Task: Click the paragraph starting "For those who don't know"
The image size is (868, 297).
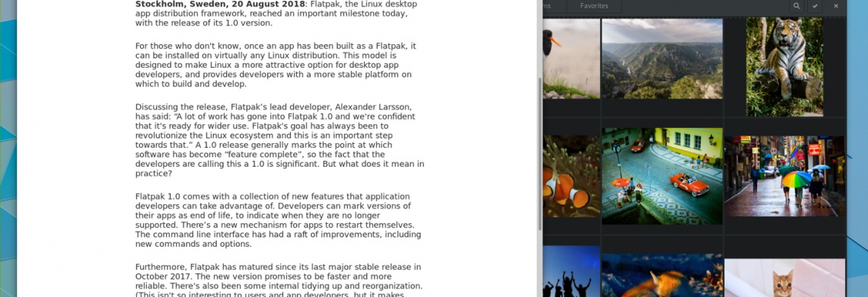Action: [x=276, y=65]
